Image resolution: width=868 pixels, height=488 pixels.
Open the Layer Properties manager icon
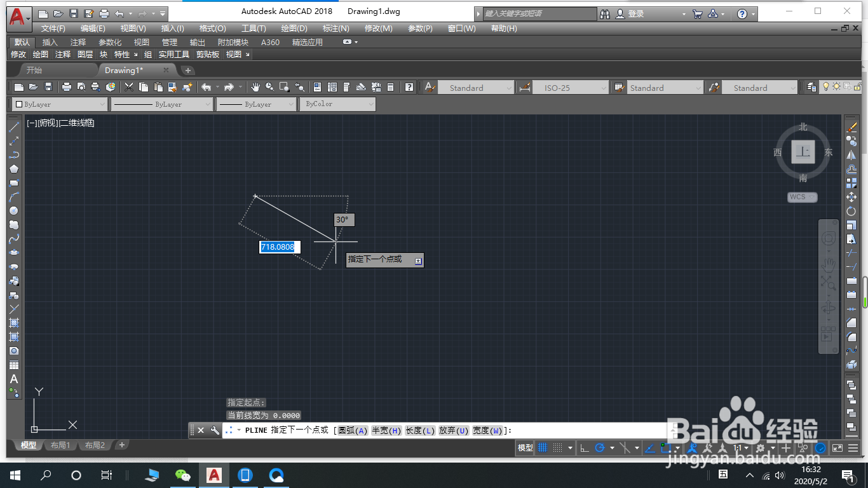coord(811,87)
